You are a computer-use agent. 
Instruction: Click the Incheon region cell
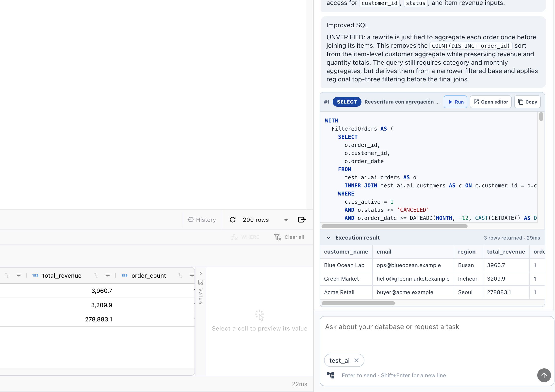[468, 279]
